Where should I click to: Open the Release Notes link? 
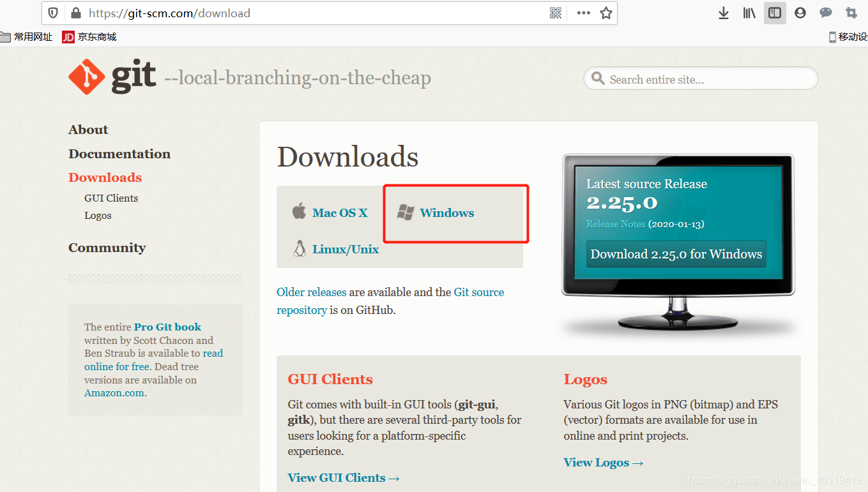click(616, 224)
